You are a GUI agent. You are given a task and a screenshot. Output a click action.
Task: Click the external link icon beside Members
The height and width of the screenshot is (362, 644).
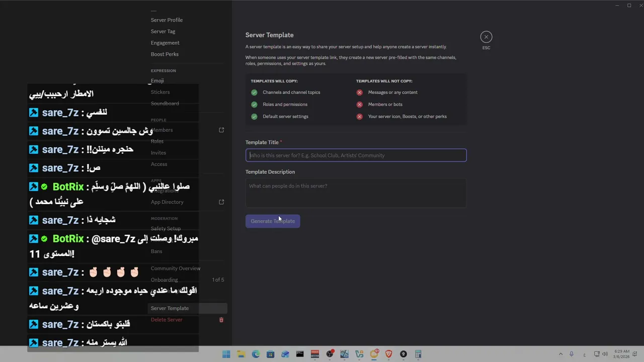coord(221,130)
